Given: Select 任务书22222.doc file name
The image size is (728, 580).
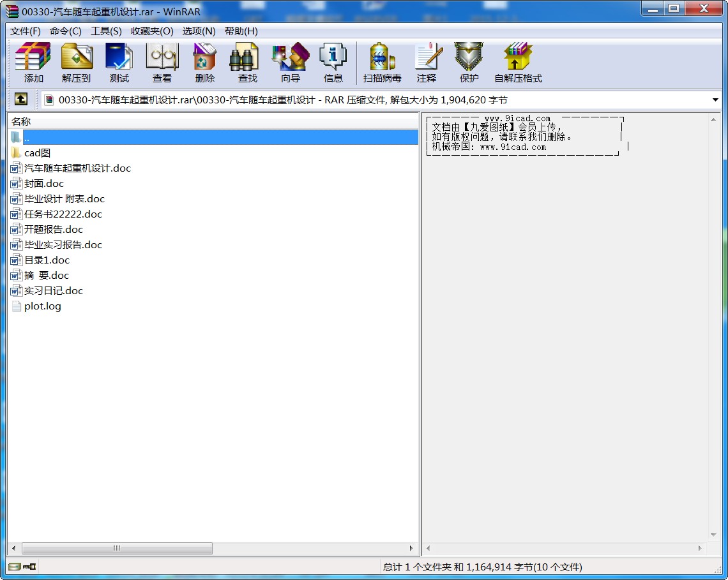Looking at the screenshot, I should point(63,214).
